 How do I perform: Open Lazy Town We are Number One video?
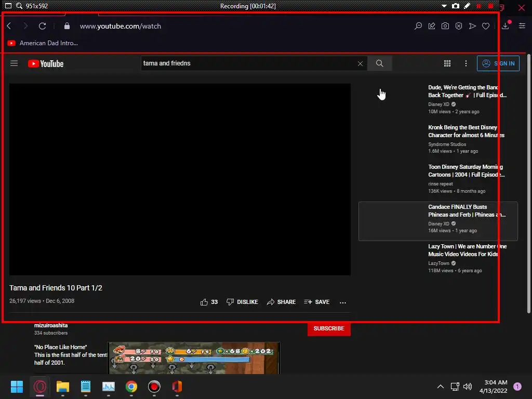(467, 250)
